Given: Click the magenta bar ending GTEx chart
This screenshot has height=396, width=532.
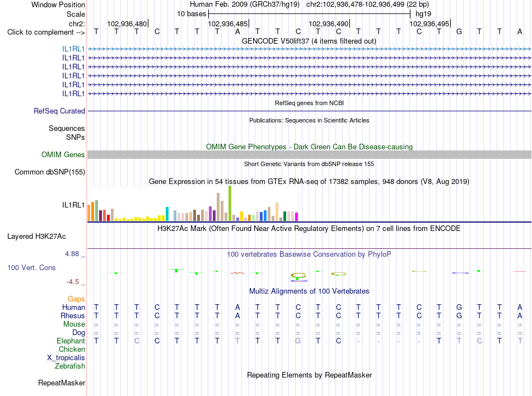Looking at the screenshot, I should click(297, 216).
